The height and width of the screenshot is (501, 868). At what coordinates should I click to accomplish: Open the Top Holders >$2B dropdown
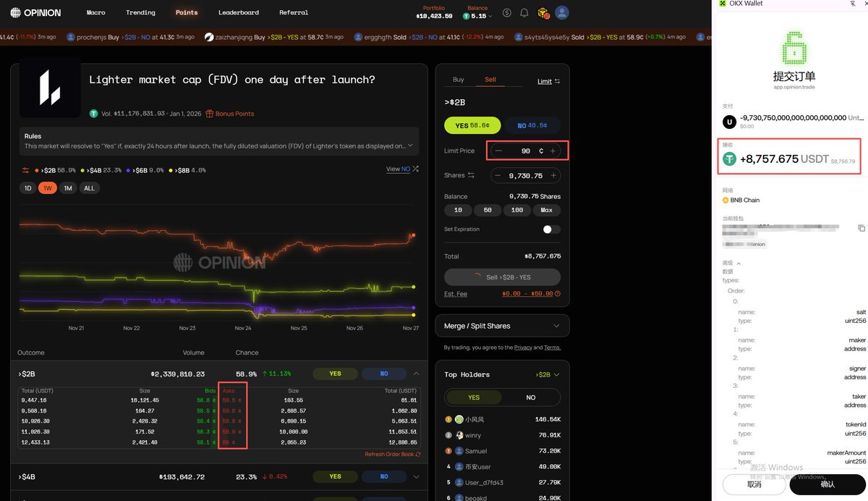coord(548,374)
